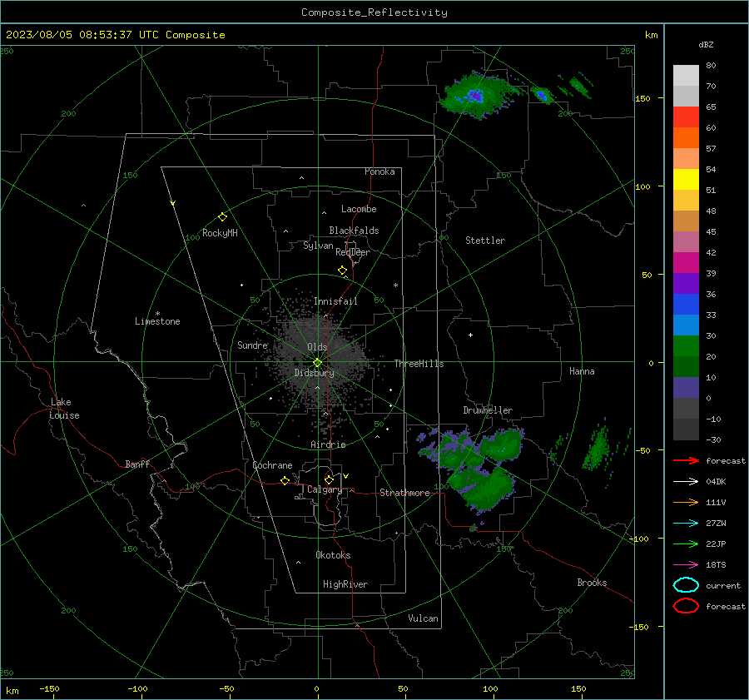The image size is (749, 700).
Task: Click the dBZ legend heading
Action: 706,44
